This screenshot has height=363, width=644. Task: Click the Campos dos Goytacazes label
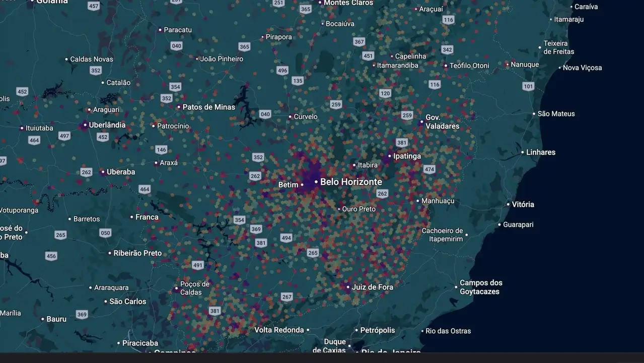click(x=481, y=287)
